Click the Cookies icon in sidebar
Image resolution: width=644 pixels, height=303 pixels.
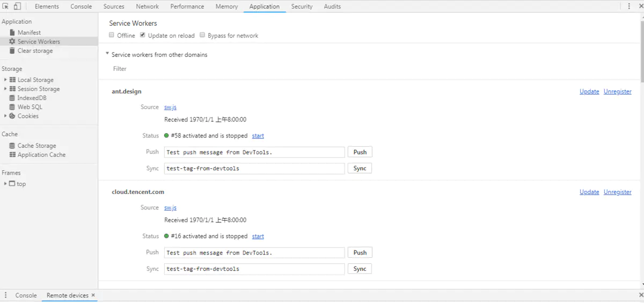[x=12, y=116]
